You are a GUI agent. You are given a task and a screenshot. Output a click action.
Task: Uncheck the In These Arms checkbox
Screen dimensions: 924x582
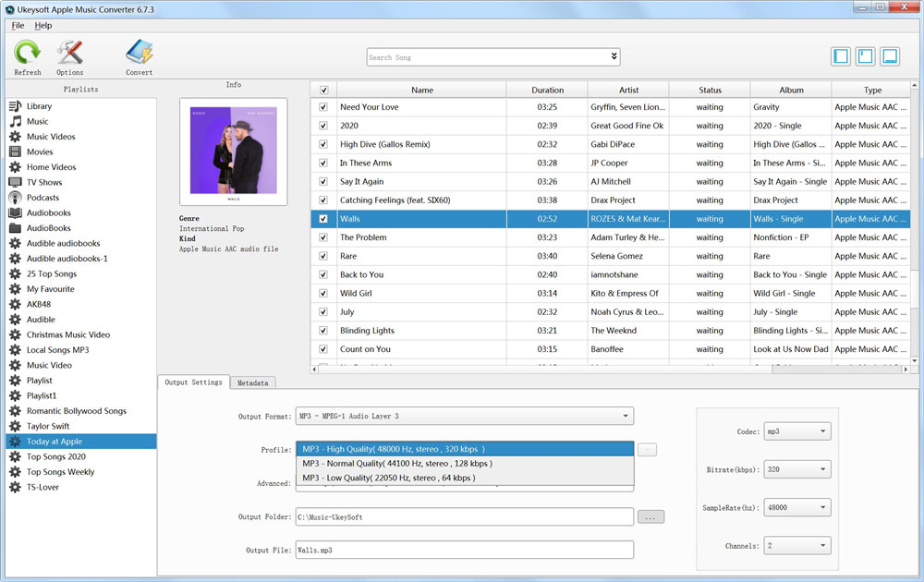pyautogui.click(x=322, y=164)
